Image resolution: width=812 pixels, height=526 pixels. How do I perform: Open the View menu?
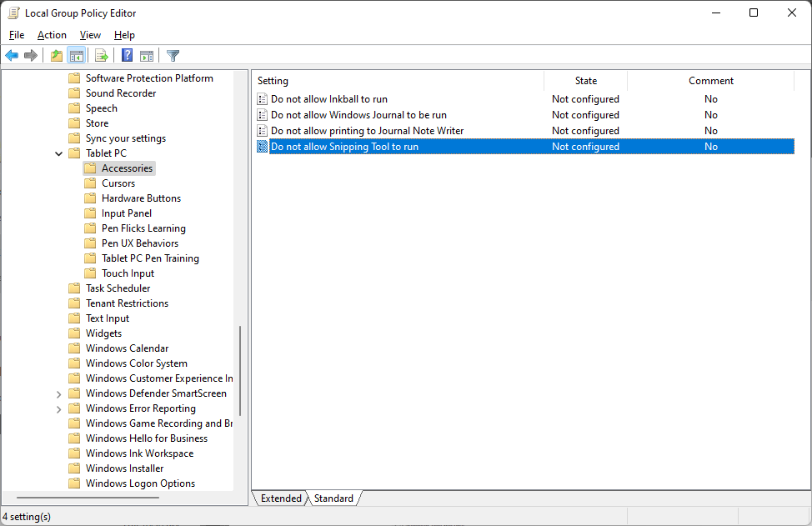(90, 35)
